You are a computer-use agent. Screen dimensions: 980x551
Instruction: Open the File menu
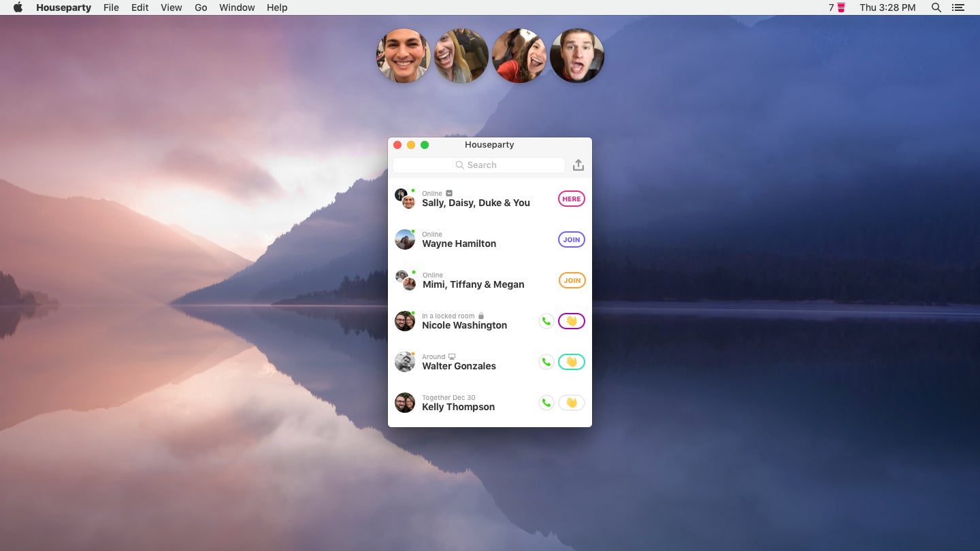[111, 7]
